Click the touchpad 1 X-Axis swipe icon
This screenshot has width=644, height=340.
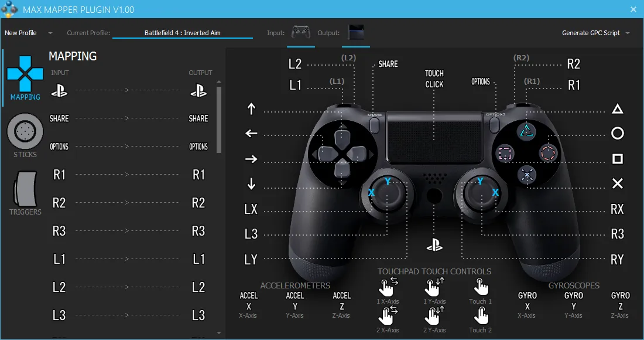click(388, 287)
